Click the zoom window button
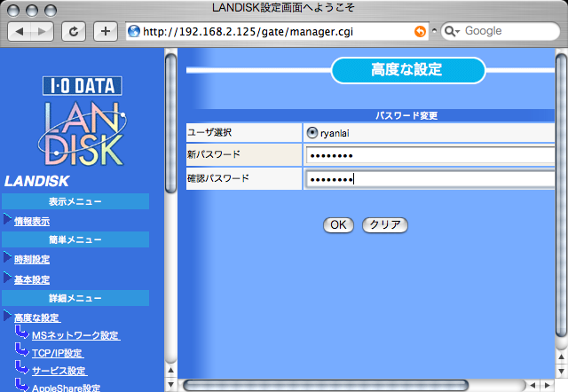Image resolution: width=568 pixels, height=392 pixels. click(51, 10)
